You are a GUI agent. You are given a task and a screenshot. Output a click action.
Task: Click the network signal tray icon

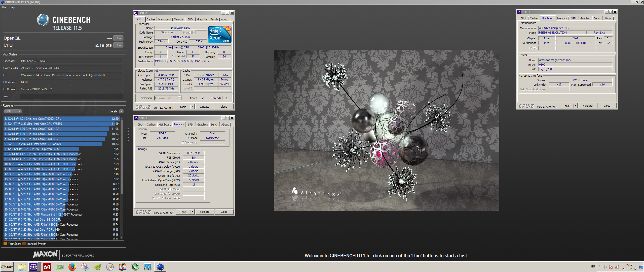(617, 267)
